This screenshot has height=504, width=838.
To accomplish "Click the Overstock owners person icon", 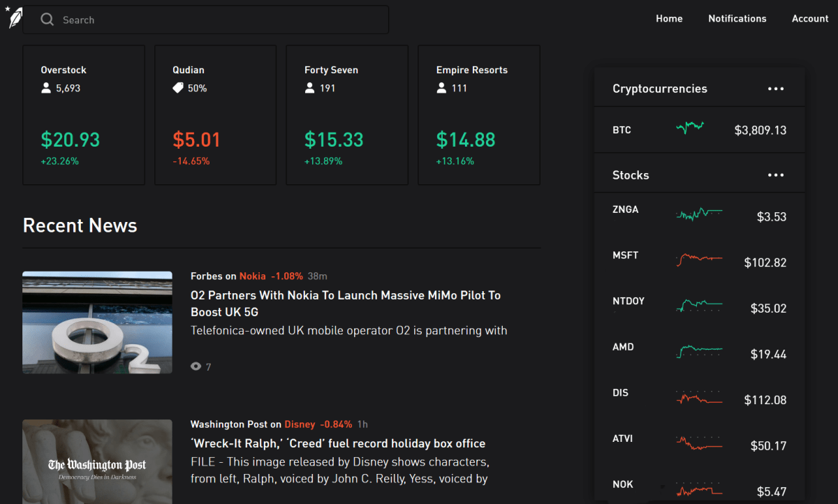I will [x=46, y=88].
